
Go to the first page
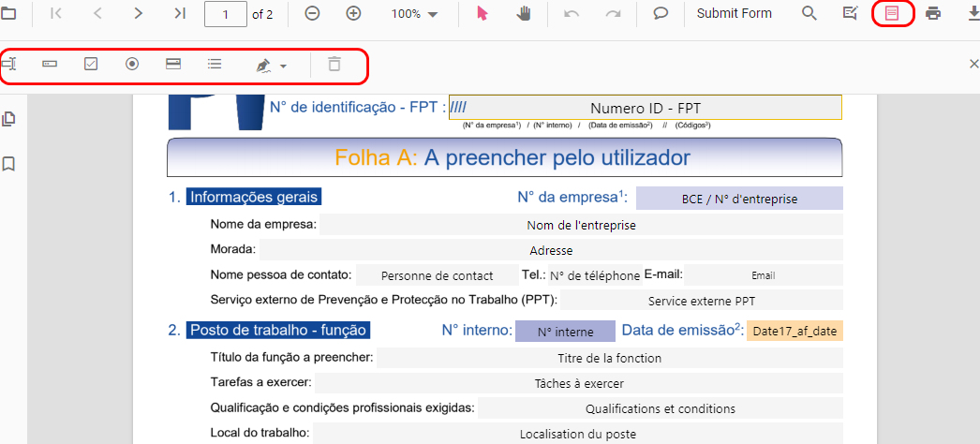tap(56, 13)
